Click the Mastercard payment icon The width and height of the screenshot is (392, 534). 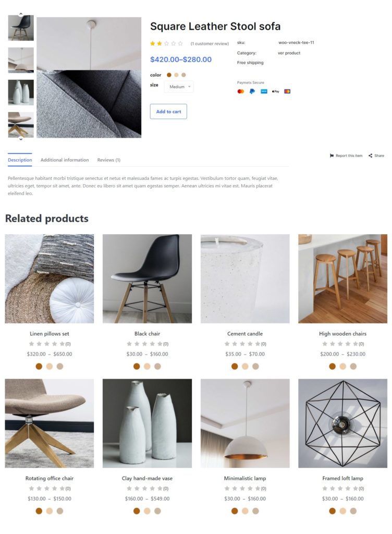click(241, 91)
